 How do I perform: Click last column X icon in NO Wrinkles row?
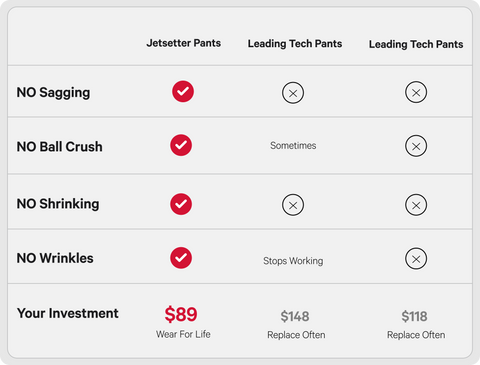coord(416,259)
